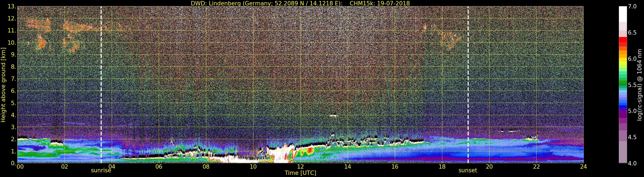Viewport: 644px width, 177px height.
Task: Click the 'sunrise' label below the time axis
Action: (101, 171)
